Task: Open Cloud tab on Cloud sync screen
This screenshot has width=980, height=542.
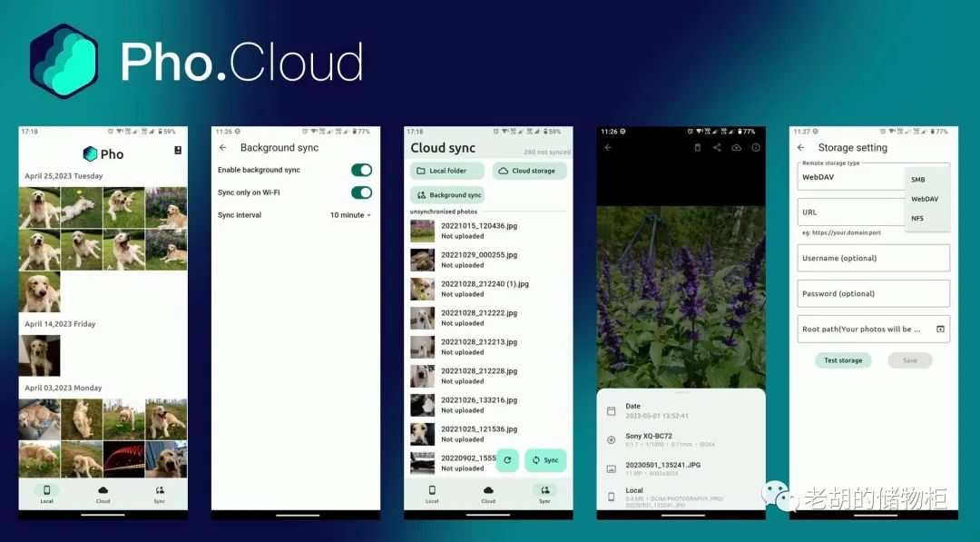Action: (x=488, y=493)
